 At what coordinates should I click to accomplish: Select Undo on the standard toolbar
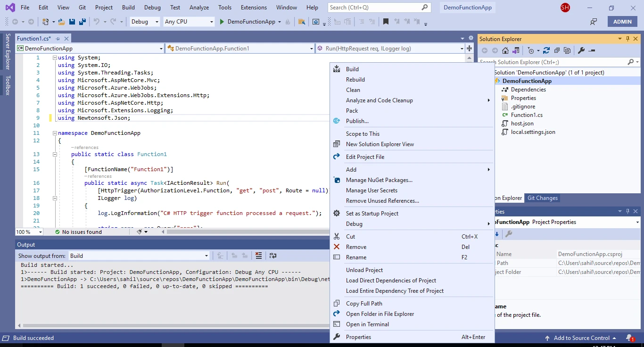(96, 22)
